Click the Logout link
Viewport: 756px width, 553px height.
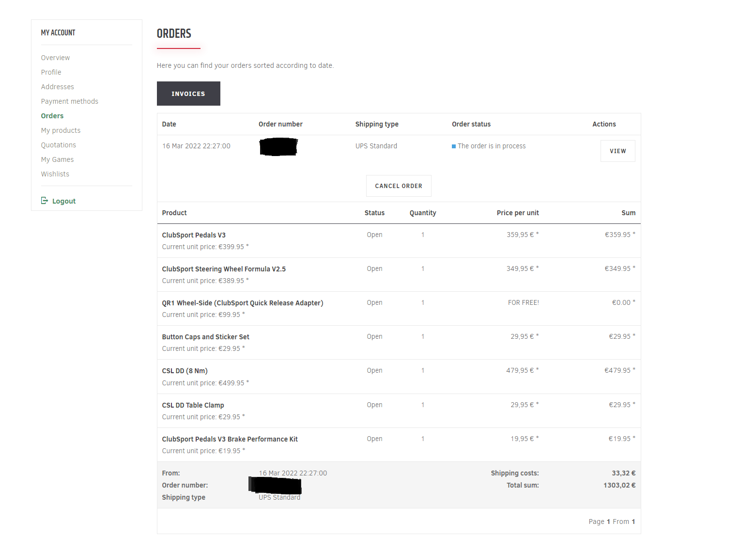click(x=64, y=201)
